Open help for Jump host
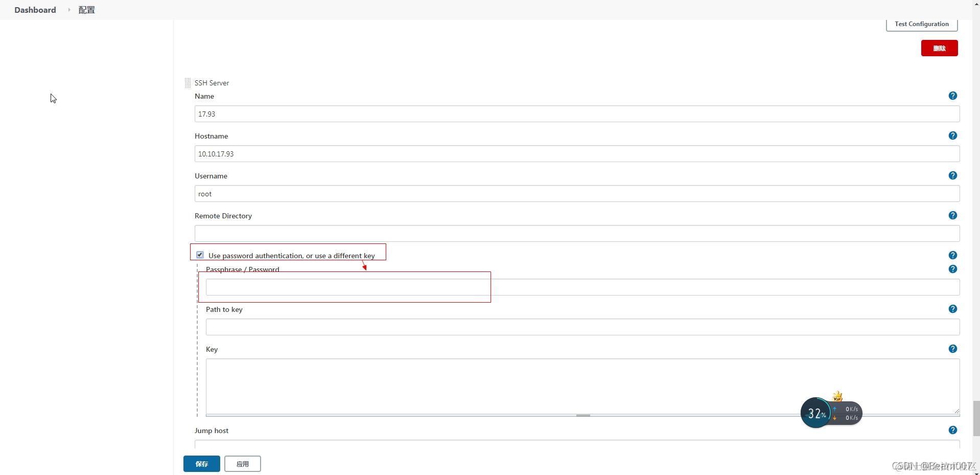Screen dimensions: 980x475 [x=952, y=430]
